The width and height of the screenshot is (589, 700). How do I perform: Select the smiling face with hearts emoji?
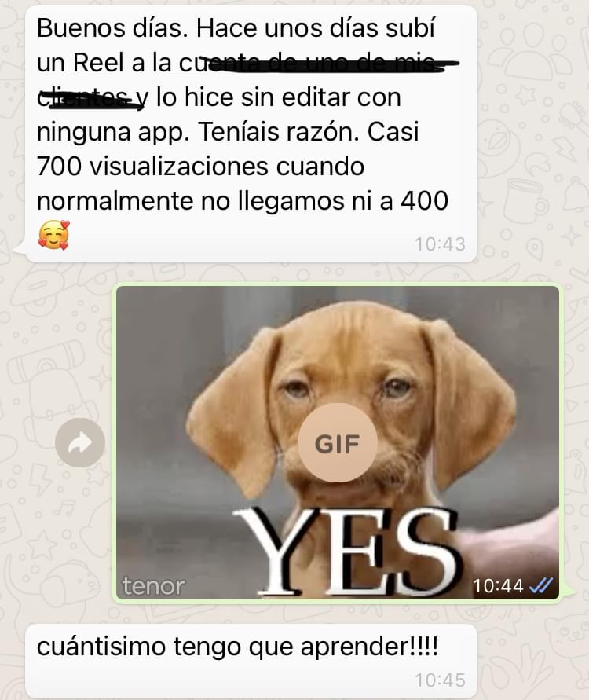(x=53, y=235)
